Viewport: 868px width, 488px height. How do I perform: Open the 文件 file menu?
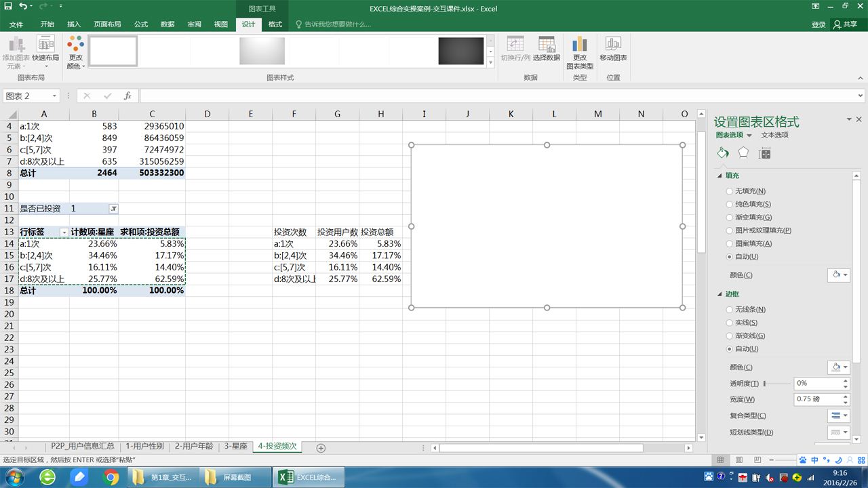16,24
